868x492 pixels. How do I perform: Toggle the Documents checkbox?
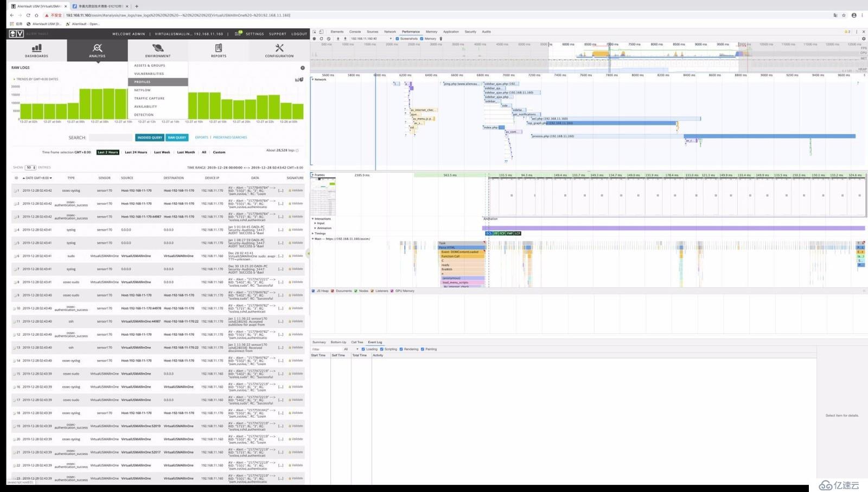(x=333, y=291)
